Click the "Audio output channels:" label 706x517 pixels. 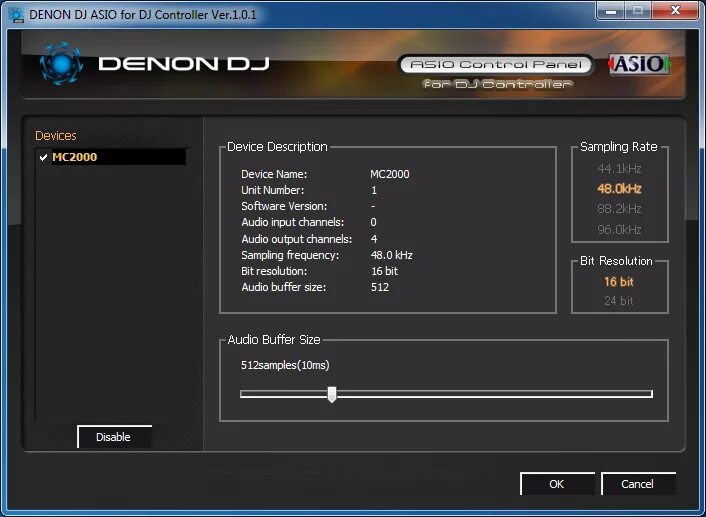tap(296, 239)
